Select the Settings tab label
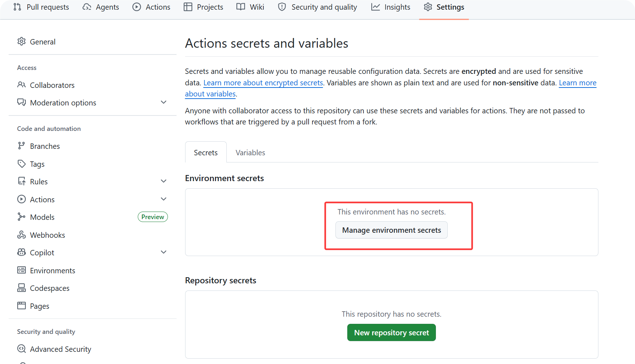Screen dimensions: 635x364 point(450,7)
